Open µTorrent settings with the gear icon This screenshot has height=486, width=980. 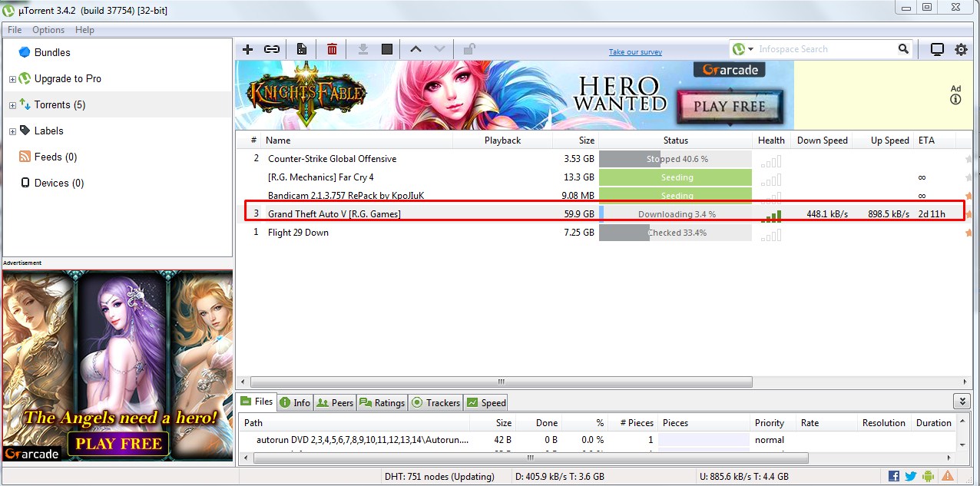pos(961,48)
